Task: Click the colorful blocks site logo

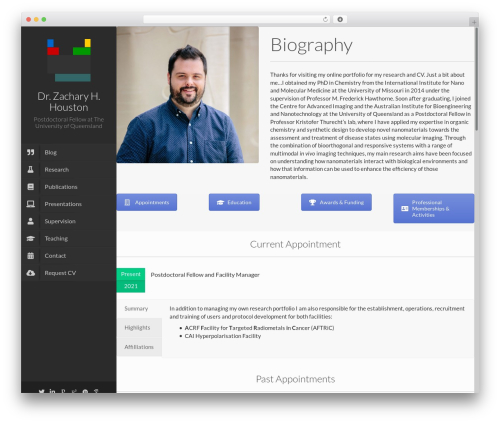Action: (69, 60)
